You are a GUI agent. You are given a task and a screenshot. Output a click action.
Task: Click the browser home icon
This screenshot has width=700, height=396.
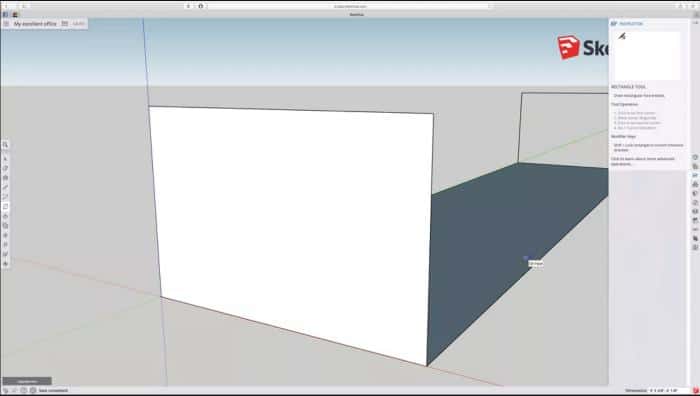click(x=201, y=6)
